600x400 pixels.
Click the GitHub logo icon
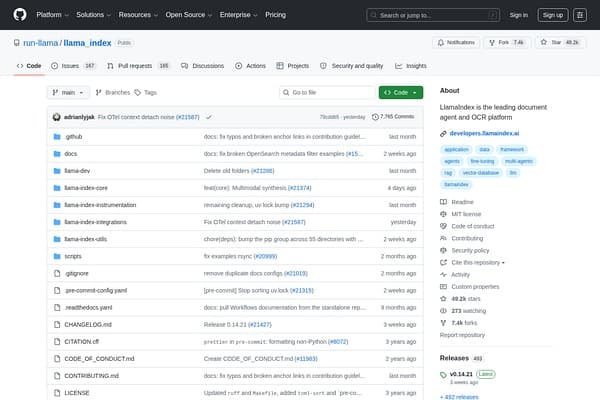click(x=20, y=15)
